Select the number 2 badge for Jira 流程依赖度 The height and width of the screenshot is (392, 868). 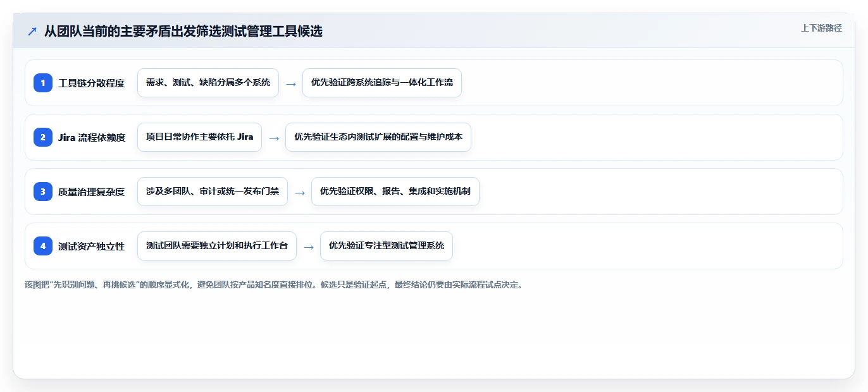click(43, 137)
